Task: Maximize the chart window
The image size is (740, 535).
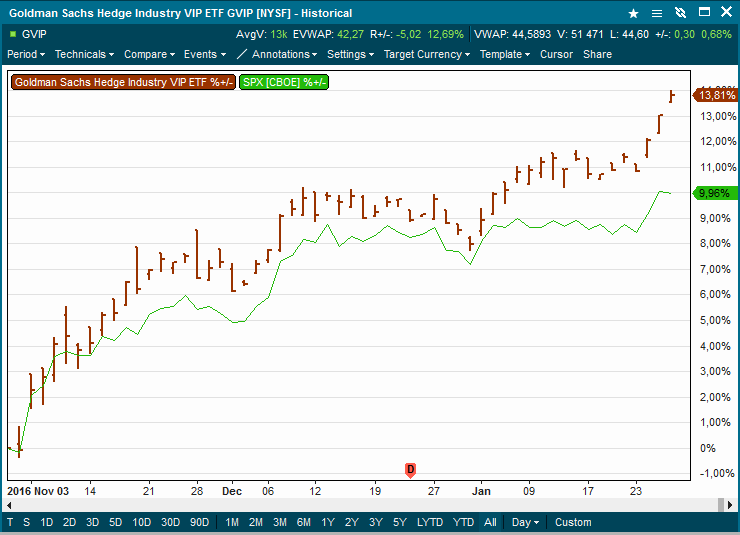Action: 704,12
